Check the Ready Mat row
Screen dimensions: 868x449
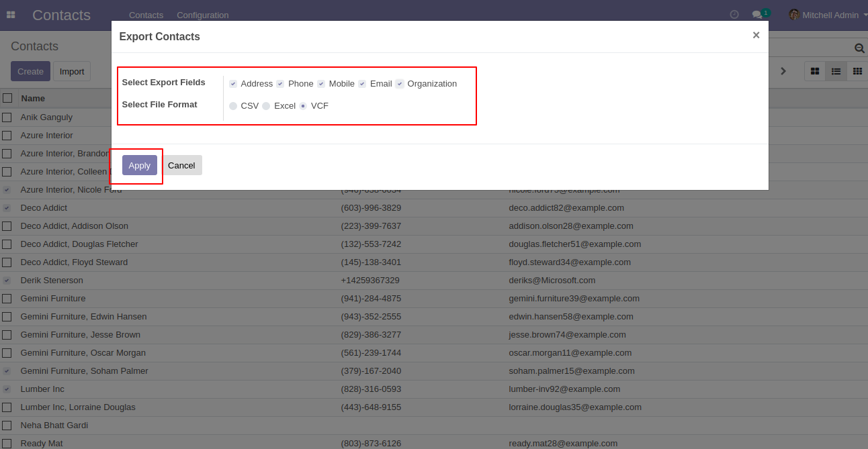point(7,444)
